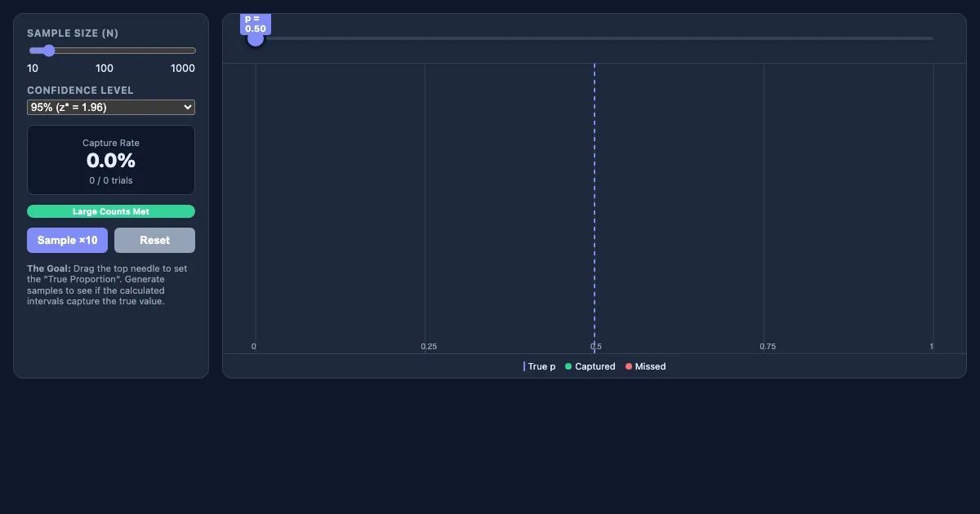The width and height of the screenshot is (980, 514).
Task: Click the "Captured" legend text
Action: click(x=595, y=366)
